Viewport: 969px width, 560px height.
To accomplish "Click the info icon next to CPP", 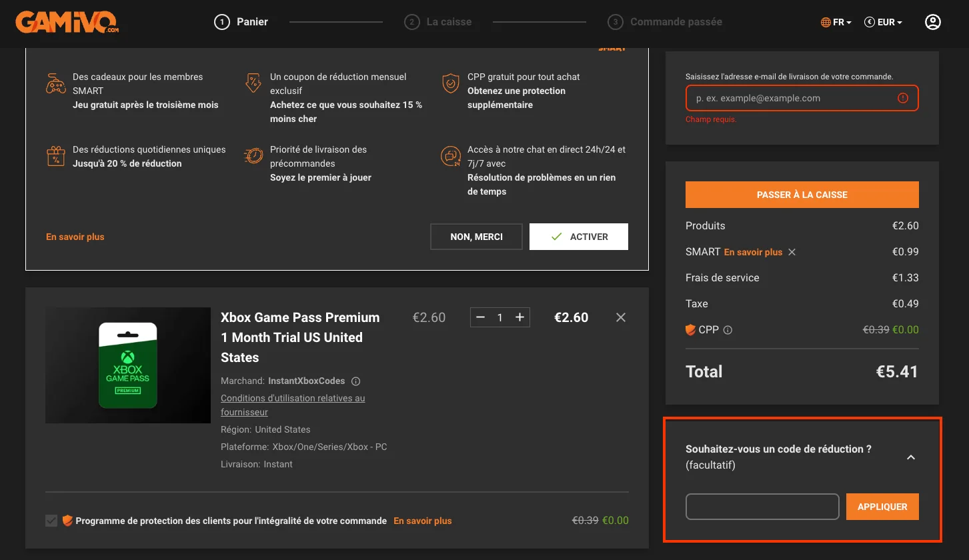I will tap(728, 330).
